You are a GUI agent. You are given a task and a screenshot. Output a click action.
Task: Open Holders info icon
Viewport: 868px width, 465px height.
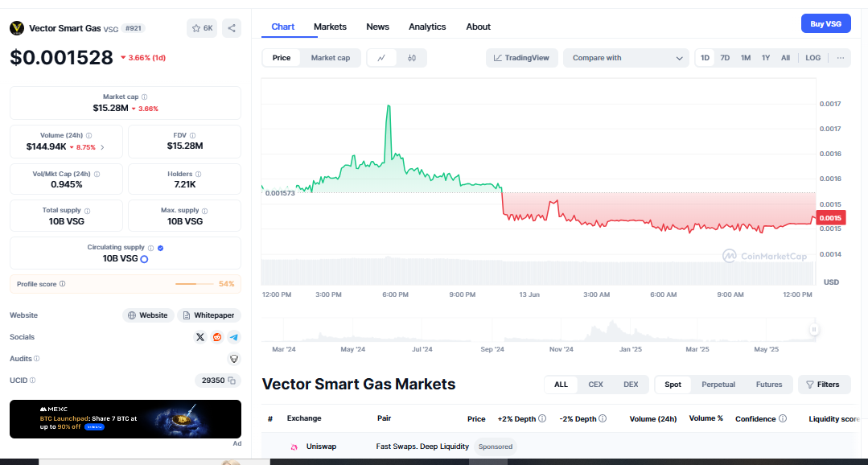click(x=198, y=174)
